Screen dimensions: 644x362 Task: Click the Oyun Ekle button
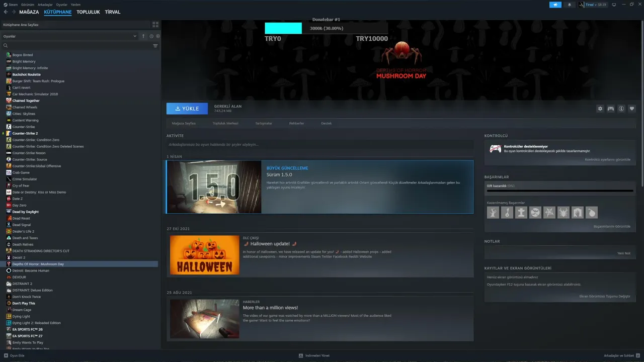[x=14, y=355]
